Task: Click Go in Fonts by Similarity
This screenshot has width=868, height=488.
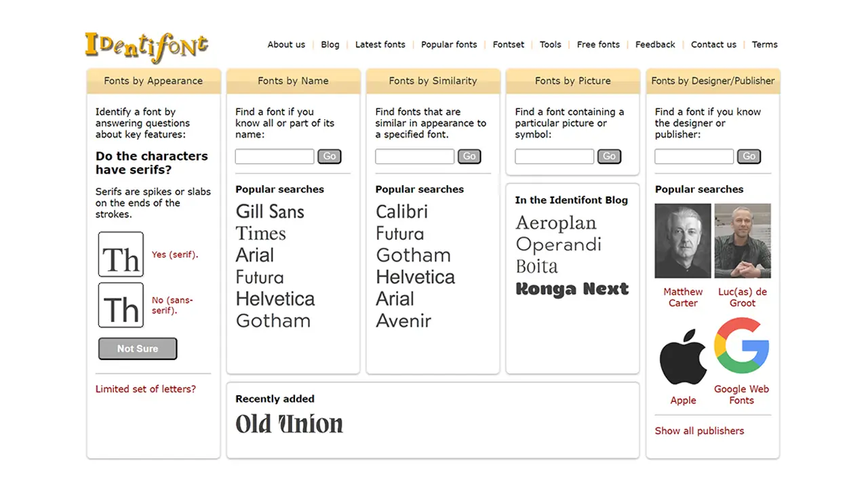Action: tap(469, 157)
